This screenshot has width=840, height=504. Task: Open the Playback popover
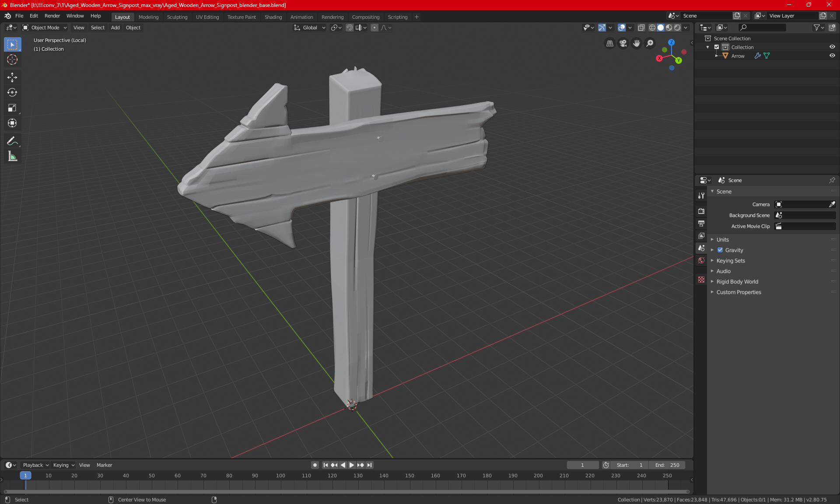pyautogui.click(x=35, y=465)
